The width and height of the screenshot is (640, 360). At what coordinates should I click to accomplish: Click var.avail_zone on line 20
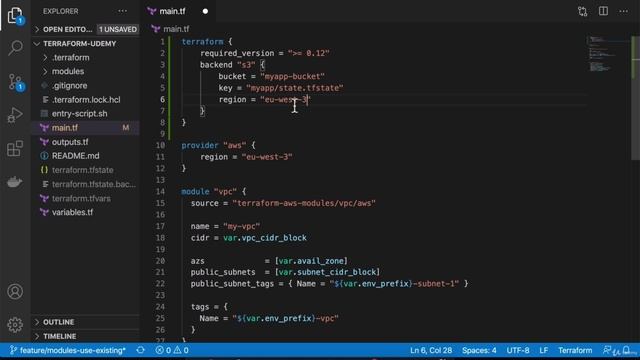click(312, 260)
